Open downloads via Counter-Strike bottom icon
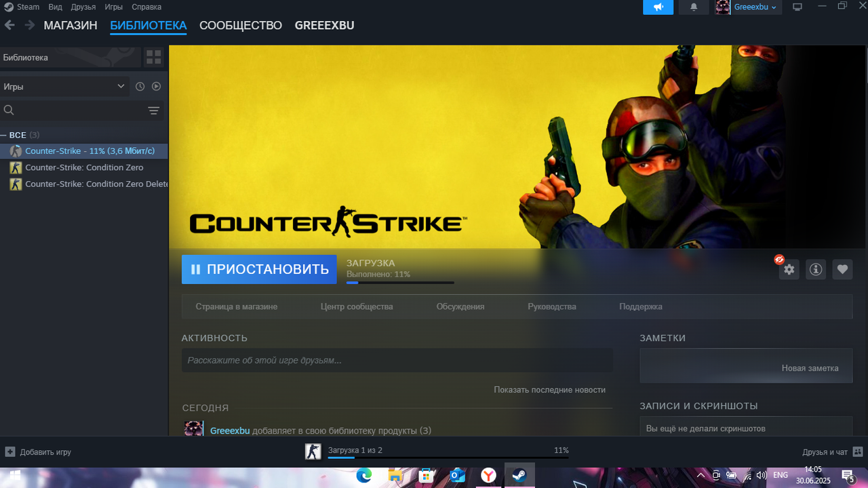Image resolution: width=868 pixels, height=488 pixels. [313, 452]
